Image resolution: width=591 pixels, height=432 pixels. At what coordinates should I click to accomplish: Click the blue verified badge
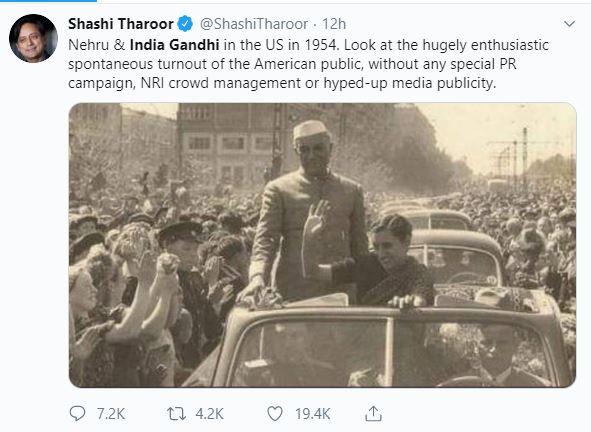coord(185,24)
